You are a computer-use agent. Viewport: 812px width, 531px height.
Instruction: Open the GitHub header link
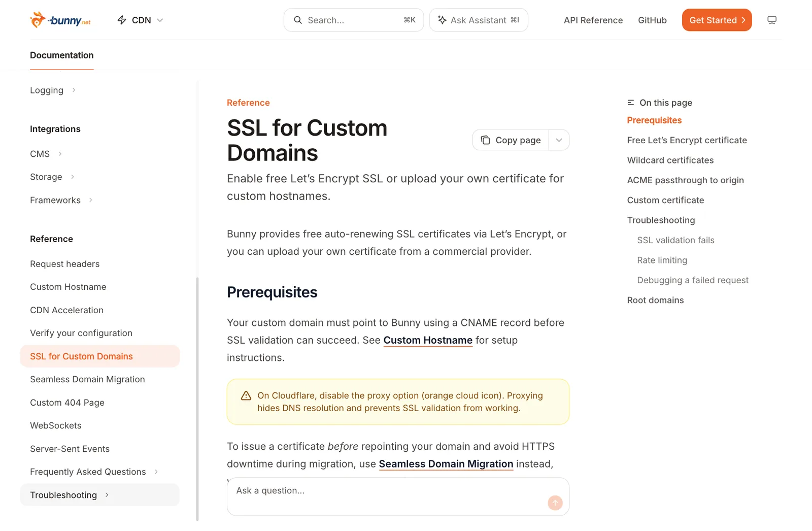click(652, 20)
